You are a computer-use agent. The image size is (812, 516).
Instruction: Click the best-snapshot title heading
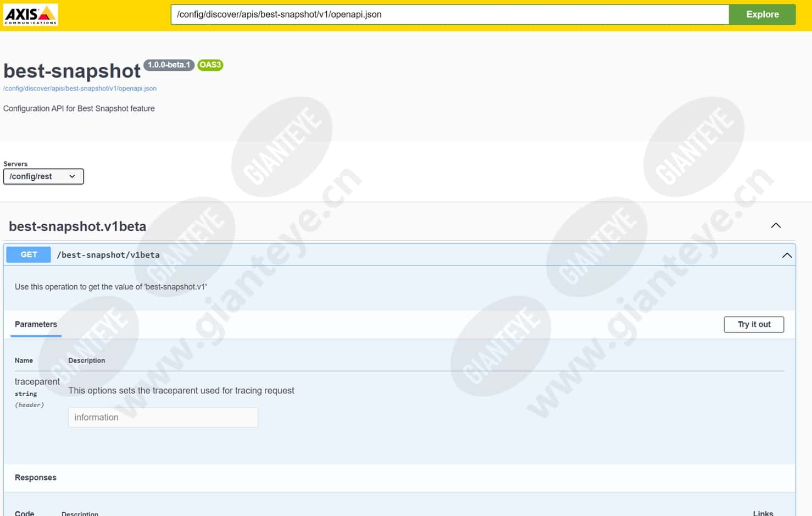(x=72, y=71)
